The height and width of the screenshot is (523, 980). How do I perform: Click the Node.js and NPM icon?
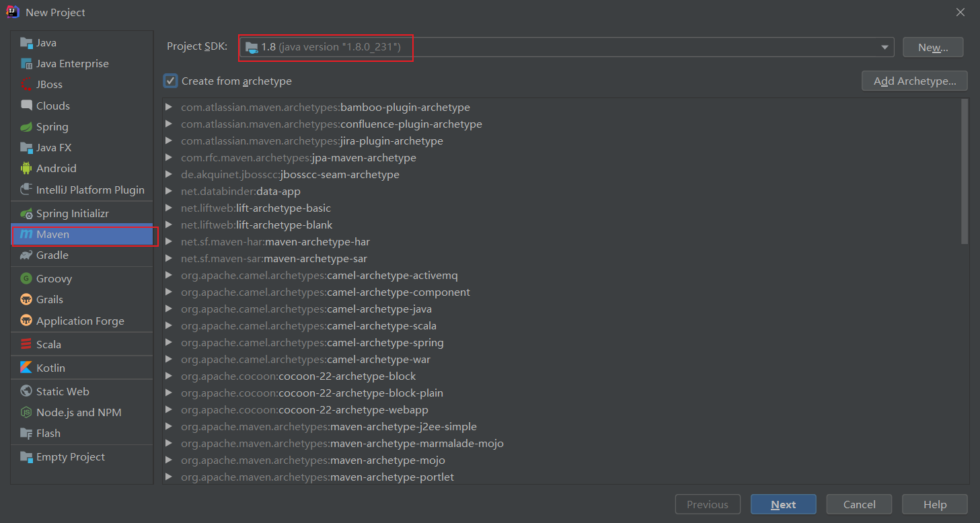coord(26,412)
